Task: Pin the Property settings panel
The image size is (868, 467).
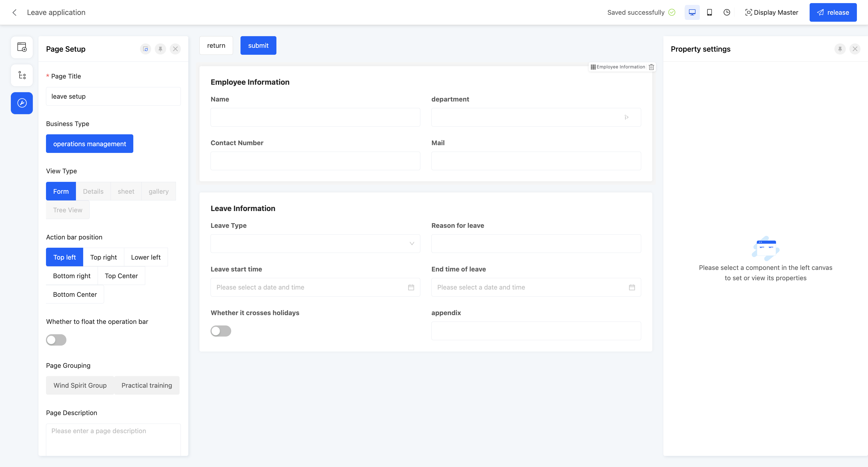Action: (x=840, y=49)
